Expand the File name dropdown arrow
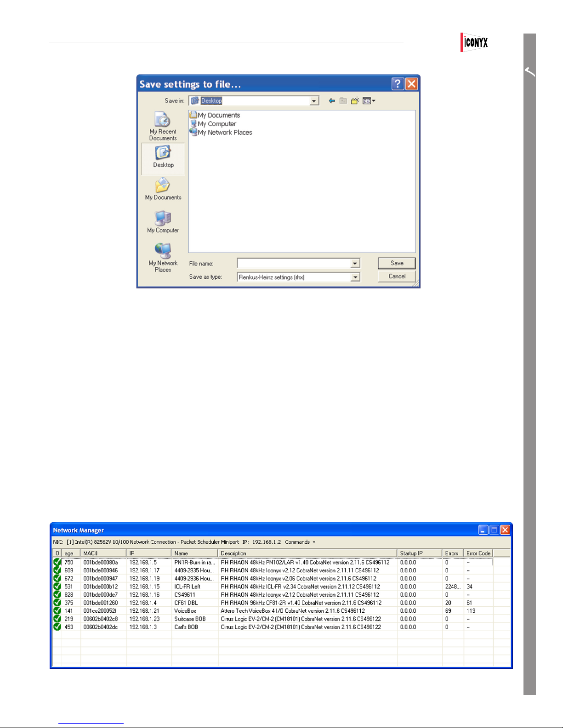563x728 pixels. pyautogui.click(x=355, y=263)
